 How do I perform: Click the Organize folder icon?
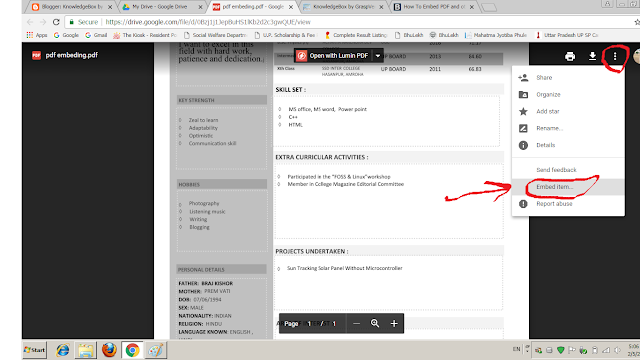point(523,94)
